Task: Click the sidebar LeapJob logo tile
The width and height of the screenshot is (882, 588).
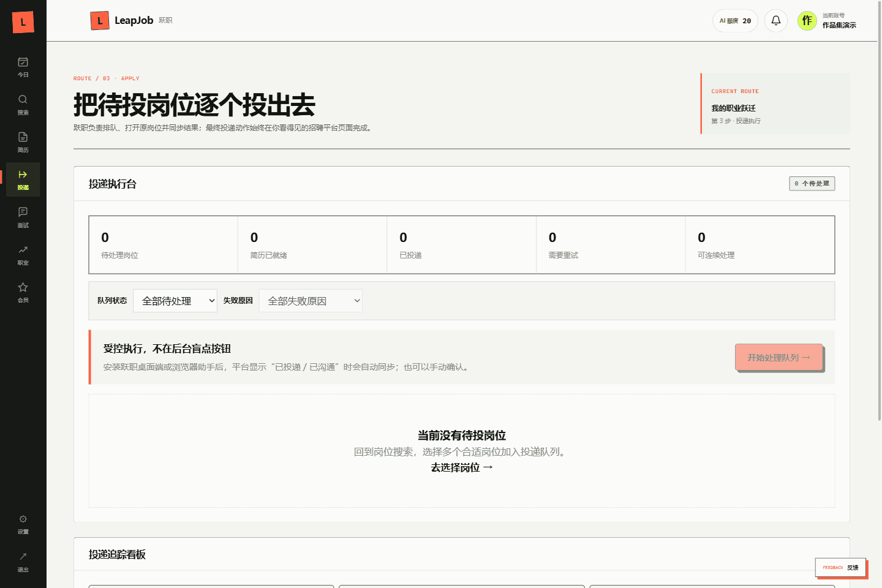Action: 23,22
